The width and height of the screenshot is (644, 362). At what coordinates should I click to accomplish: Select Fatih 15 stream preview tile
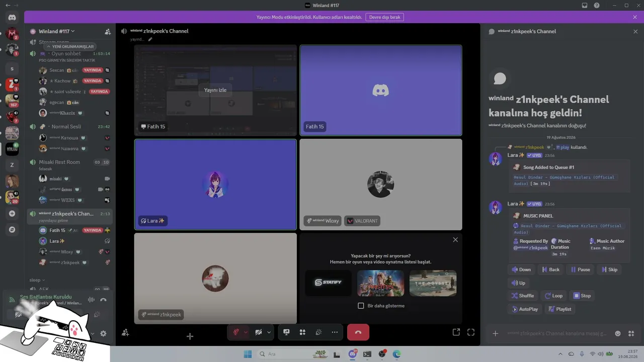(215, 90)
